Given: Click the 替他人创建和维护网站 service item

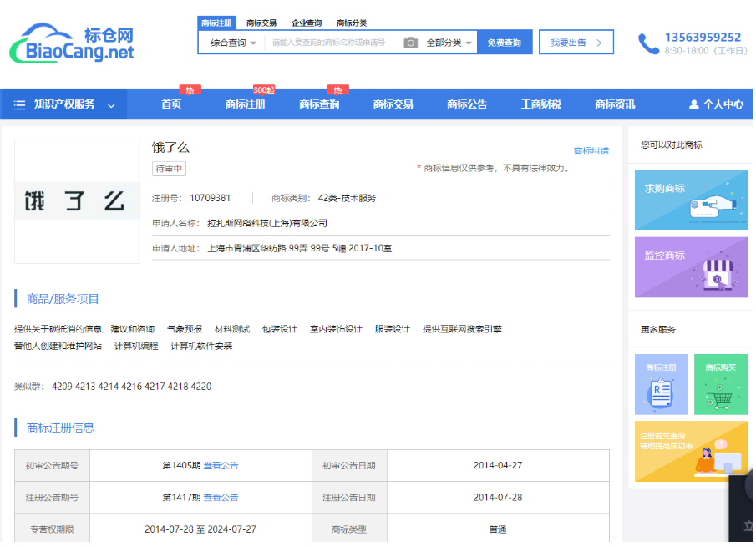Looking at the screenshot, I should (58, 346).
